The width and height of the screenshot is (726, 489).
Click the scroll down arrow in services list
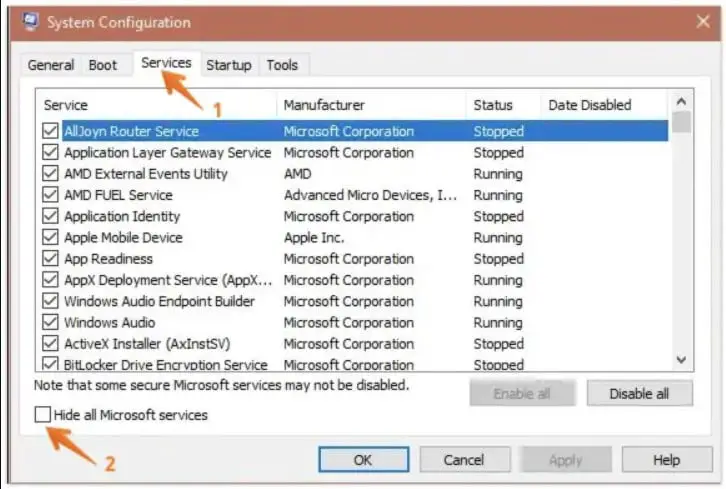(x=681, y=359)
